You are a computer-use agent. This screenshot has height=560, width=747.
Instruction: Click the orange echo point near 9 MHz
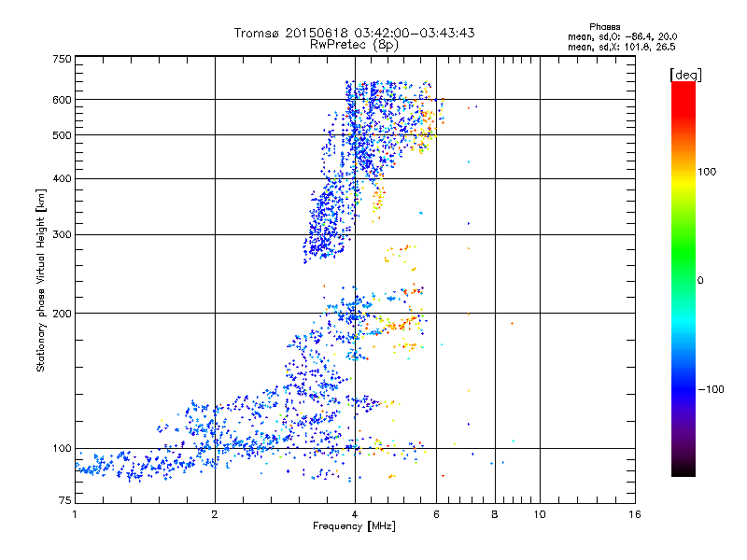click(512, 323)
